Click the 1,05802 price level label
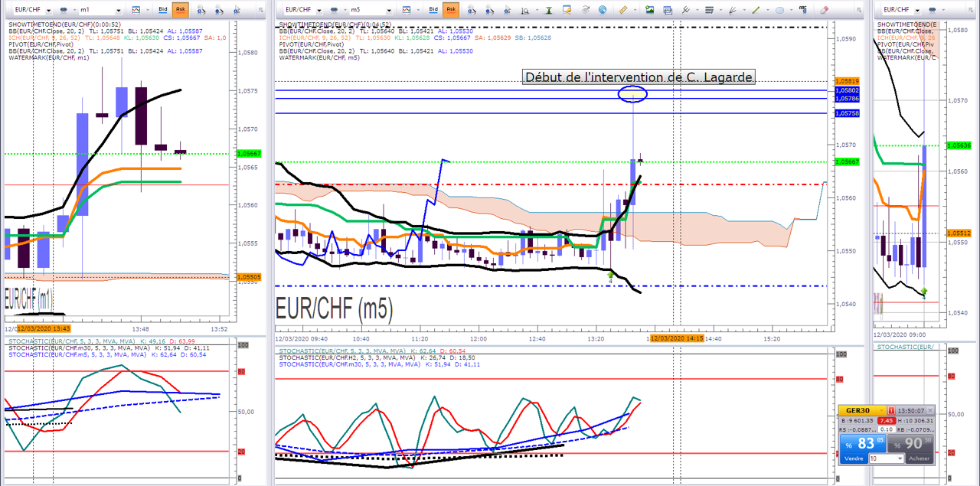Screen dimensions: 980x486 [848, 90]
